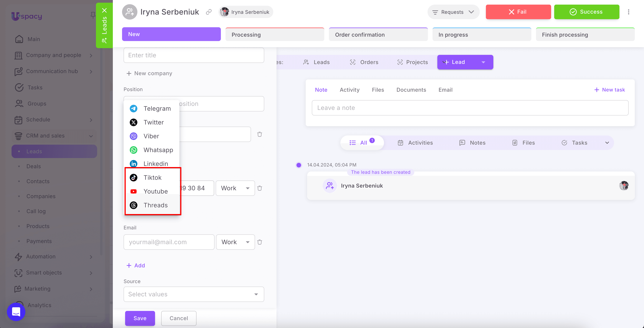The height and width of the screenshot is (328, 644).
Task: Open profile photo on timeline card
Action: [x=624, y=186]
